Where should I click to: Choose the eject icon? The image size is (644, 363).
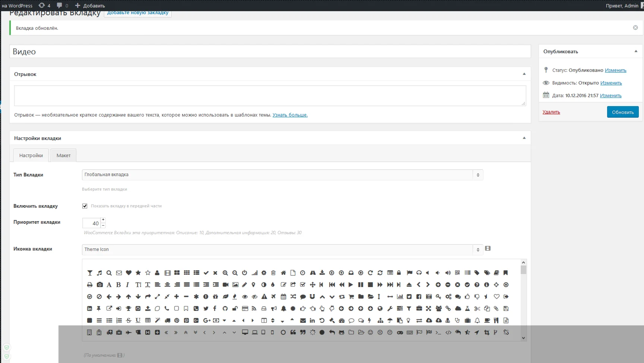click(409, 285)
